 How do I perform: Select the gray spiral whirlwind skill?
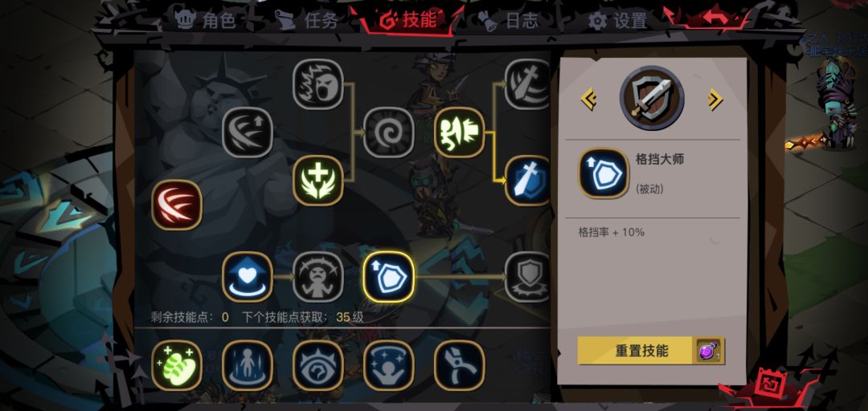[x=389, y=132]
